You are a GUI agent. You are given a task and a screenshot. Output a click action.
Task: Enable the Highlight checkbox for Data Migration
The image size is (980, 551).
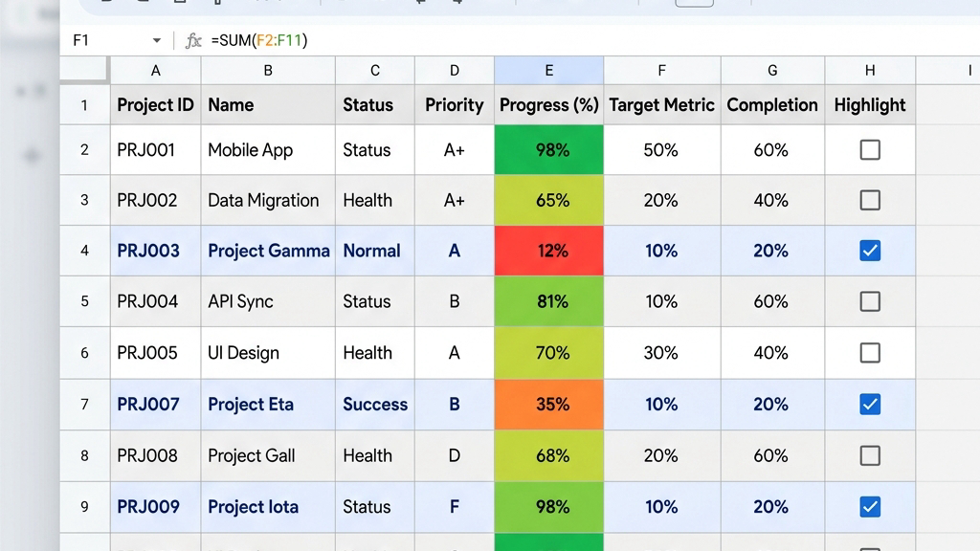[870, 201]
